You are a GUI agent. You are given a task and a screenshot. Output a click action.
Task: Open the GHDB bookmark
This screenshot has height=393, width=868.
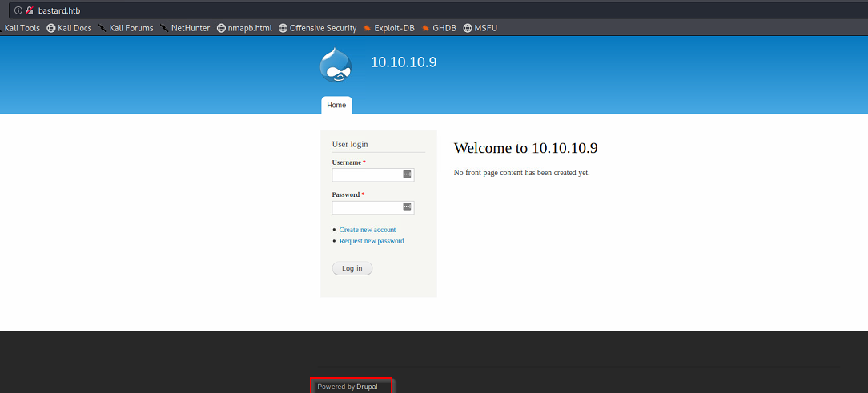[439, 28]
